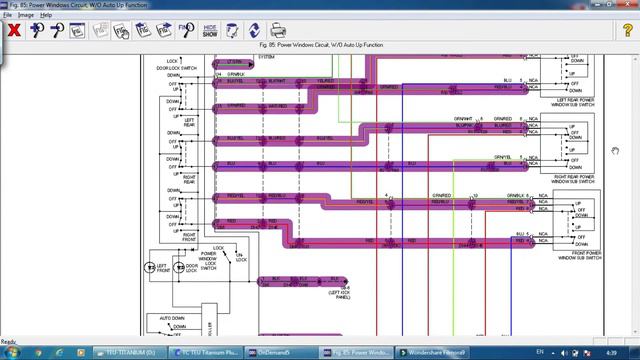
Task: Open the media player taskbar icon
Action: point(81,353)
